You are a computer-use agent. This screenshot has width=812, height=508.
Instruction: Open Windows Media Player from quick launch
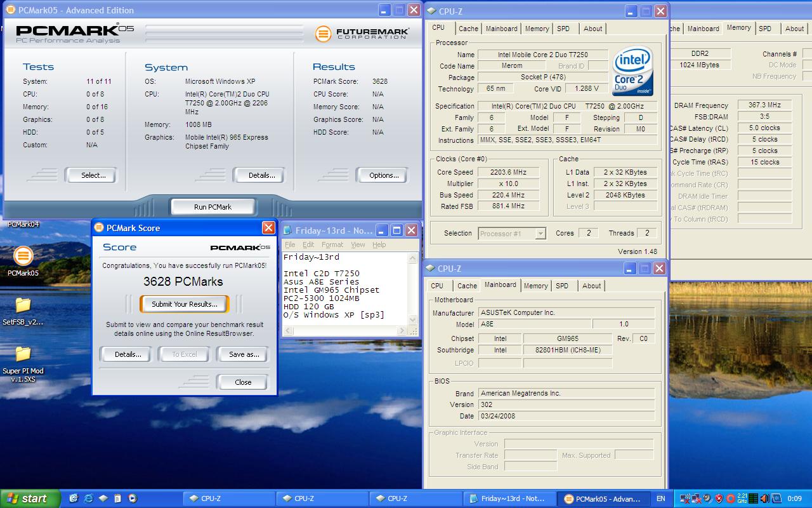pyautogui.click(x=132, y=498)
